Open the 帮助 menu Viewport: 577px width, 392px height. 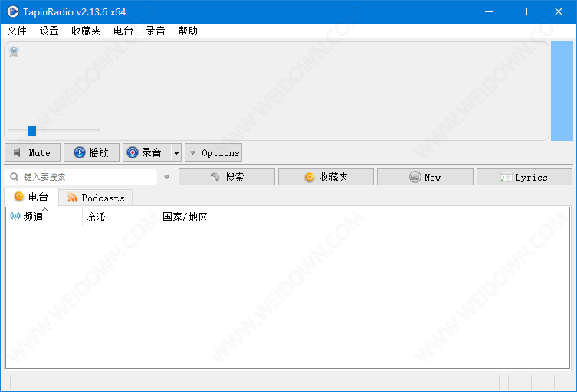(188, 31)
